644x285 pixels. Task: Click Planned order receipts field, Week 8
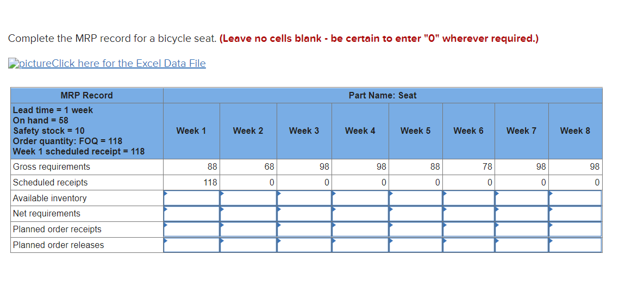[575, 229]
